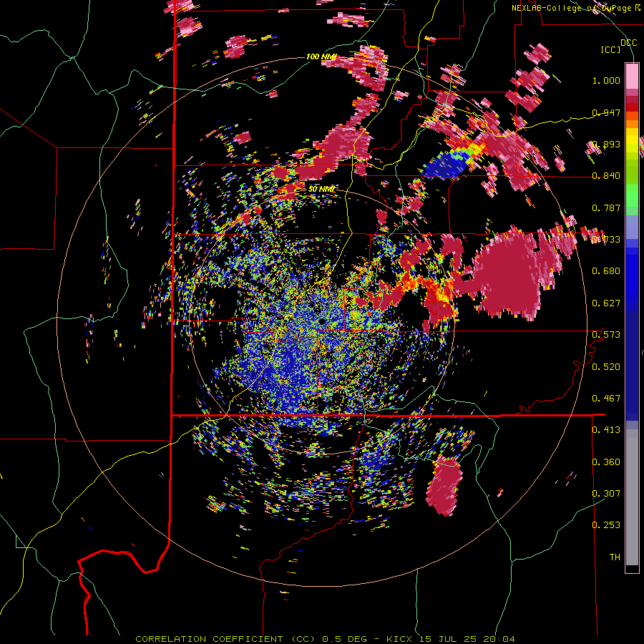
Task: Click the 0.573 color scale value
Action: click(x=606, y=335)
